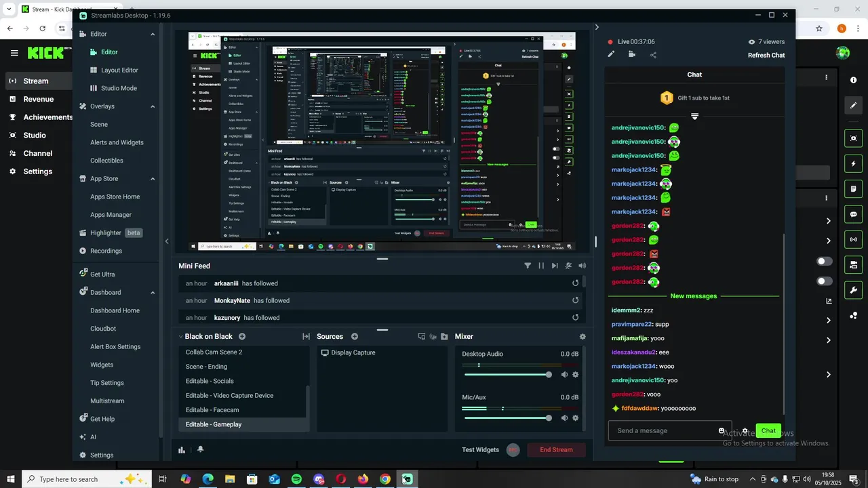The height and width of the screenshot is (488, 868).
Task: Open Black on Black scene collection dropdown
Action: 205,336
